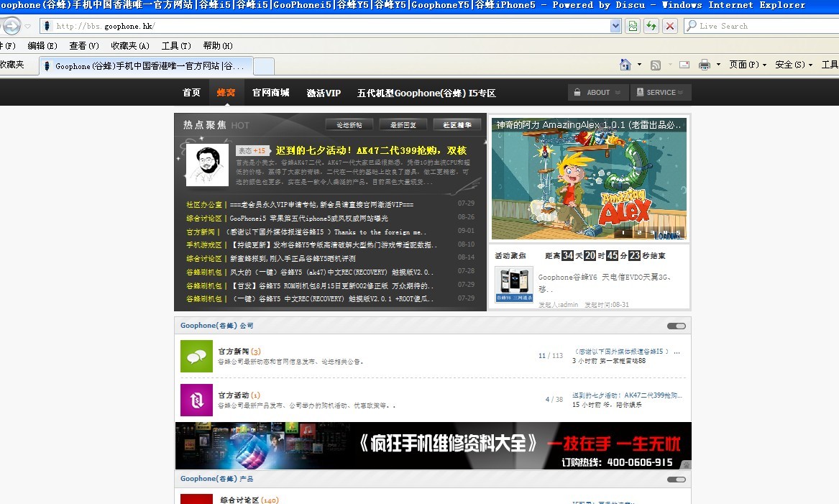Image resolution: width=839 pixels, height=504 pixels.
Task: Switch to the 社区精华 tab
Action: click(457, 124)
